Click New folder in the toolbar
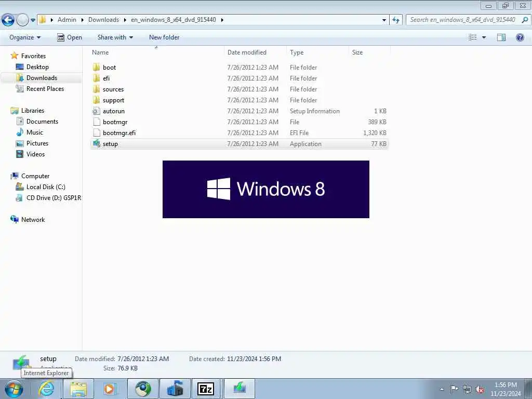Image resolution: width=532 pixels, height=399 pixels. tap(164, 37)
